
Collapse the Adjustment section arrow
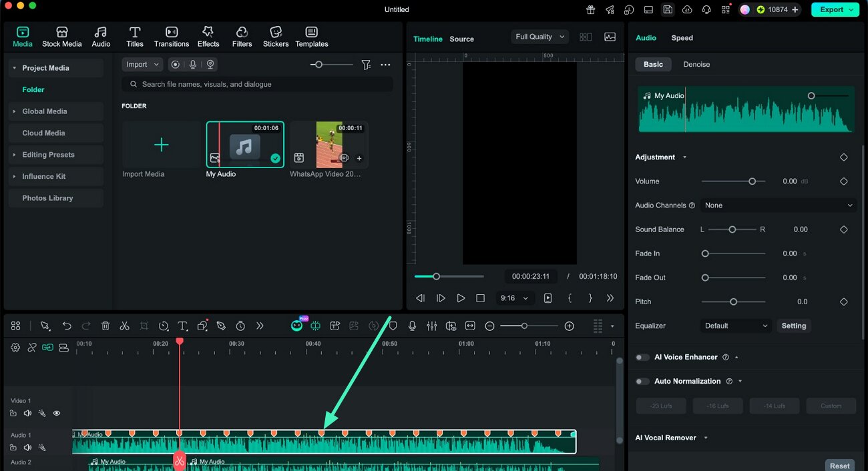point(684,157)
